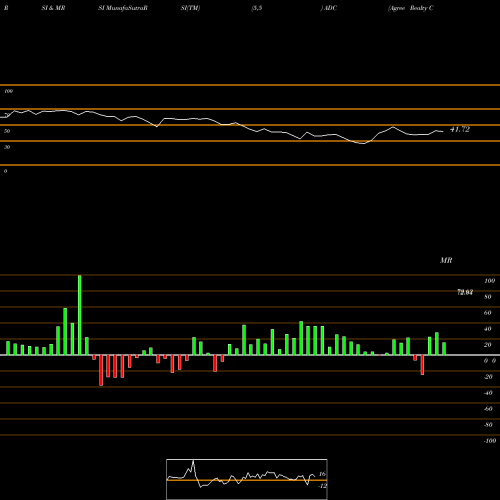Click the RSI axis label 100
500x500 pixels.
8,91
